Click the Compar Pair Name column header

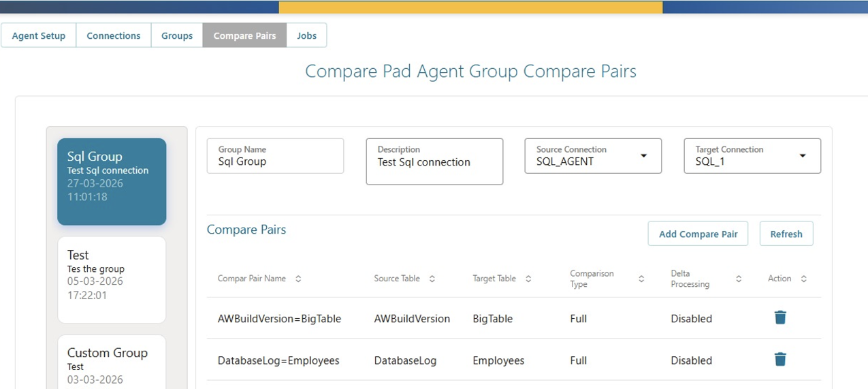(252, 279)
